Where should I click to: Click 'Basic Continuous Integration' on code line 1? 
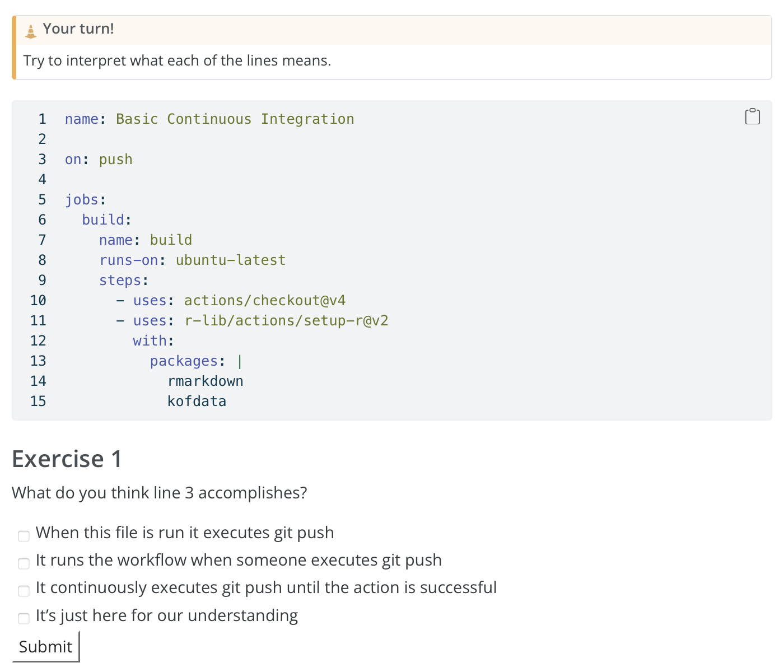[x=235, y=119]
